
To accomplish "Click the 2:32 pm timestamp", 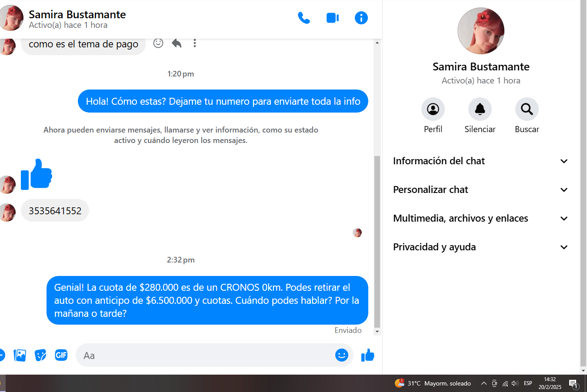I will [181, 260].
